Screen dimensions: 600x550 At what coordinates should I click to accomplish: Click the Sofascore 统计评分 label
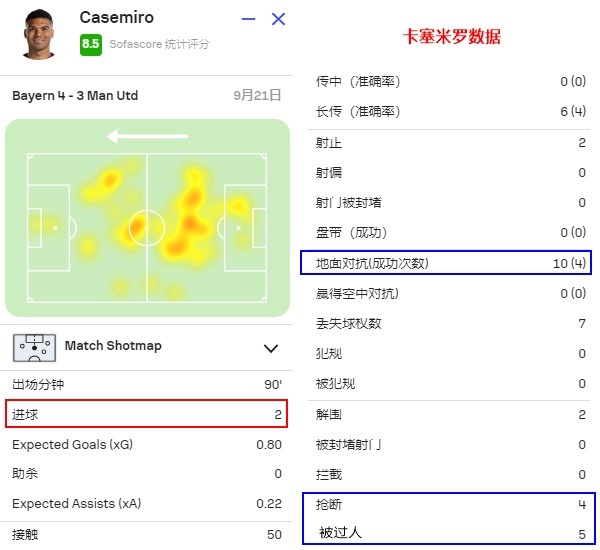(x=159, y=44)
